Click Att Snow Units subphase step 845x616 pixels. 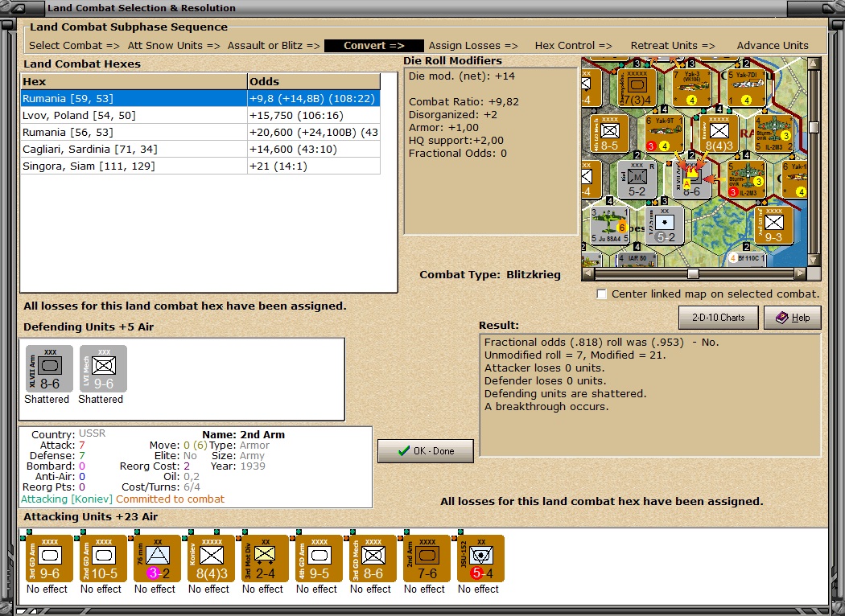click(x=174, y=46)
